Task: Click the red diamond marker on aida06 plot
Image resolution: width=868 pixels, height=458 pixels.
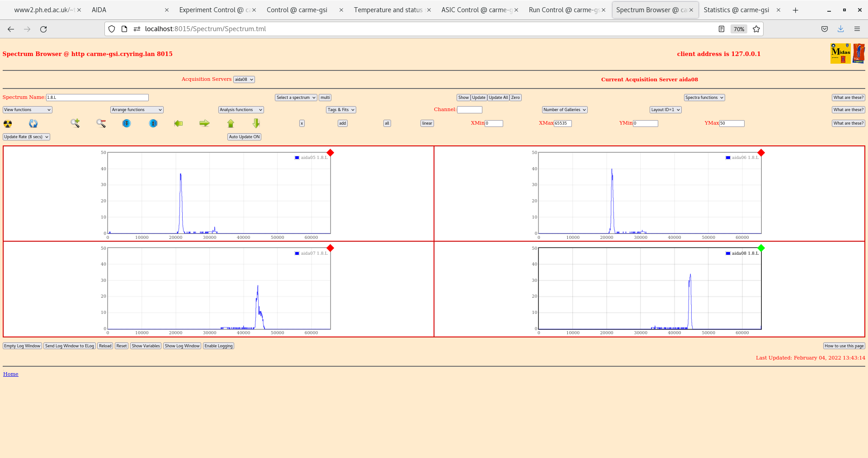Action: pyautogui.click(x=761, y=153)
